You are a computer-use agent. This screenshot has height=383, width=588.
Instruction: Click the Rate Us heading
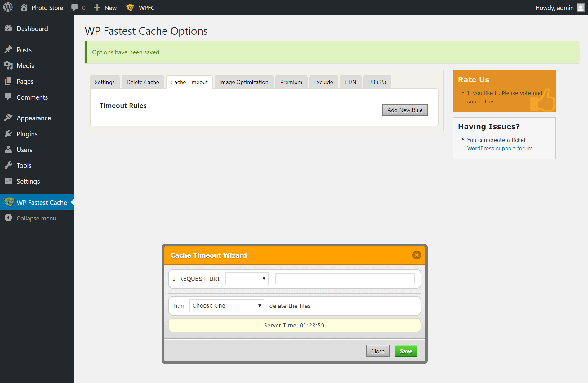(473, 80)
